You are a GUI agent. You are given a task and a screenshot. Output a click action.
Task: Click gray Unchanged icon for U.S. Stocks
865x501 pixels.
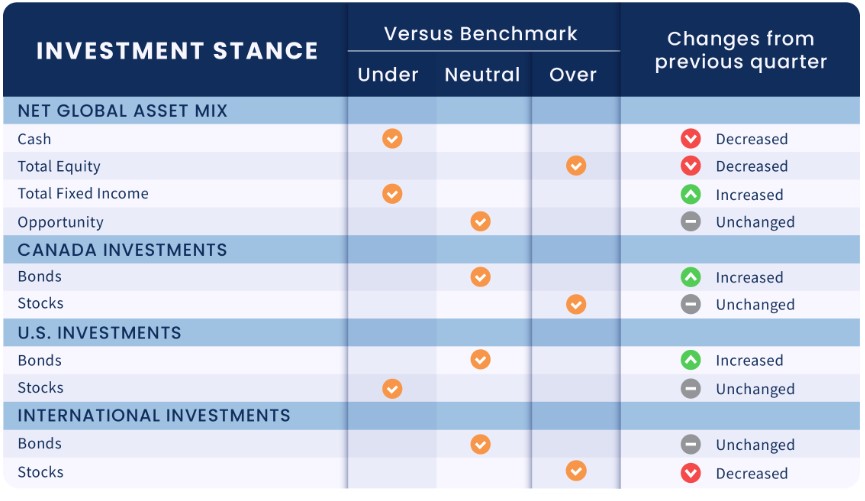691,389
